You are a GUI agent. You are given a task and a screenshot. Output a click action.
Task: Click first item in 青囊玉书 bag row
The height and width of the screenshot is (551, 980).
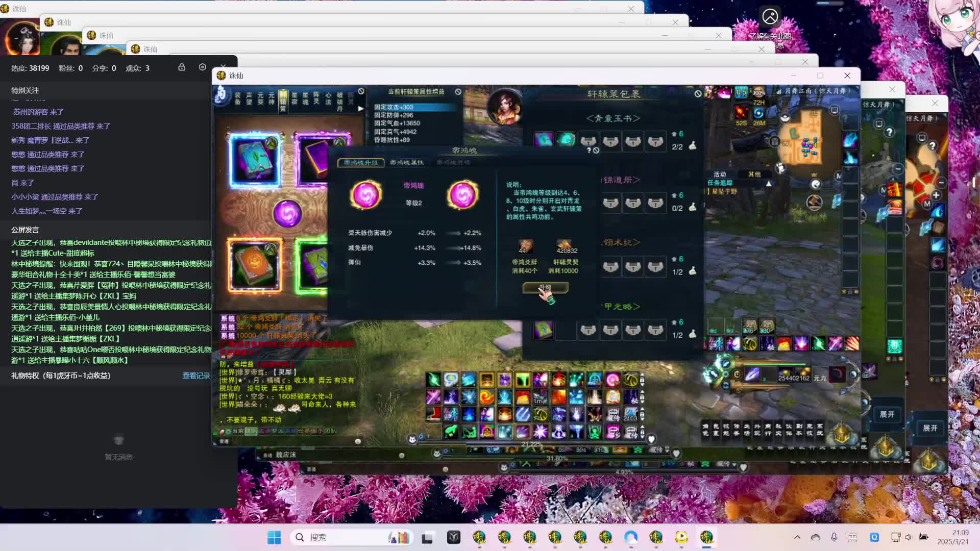(544, 139)
